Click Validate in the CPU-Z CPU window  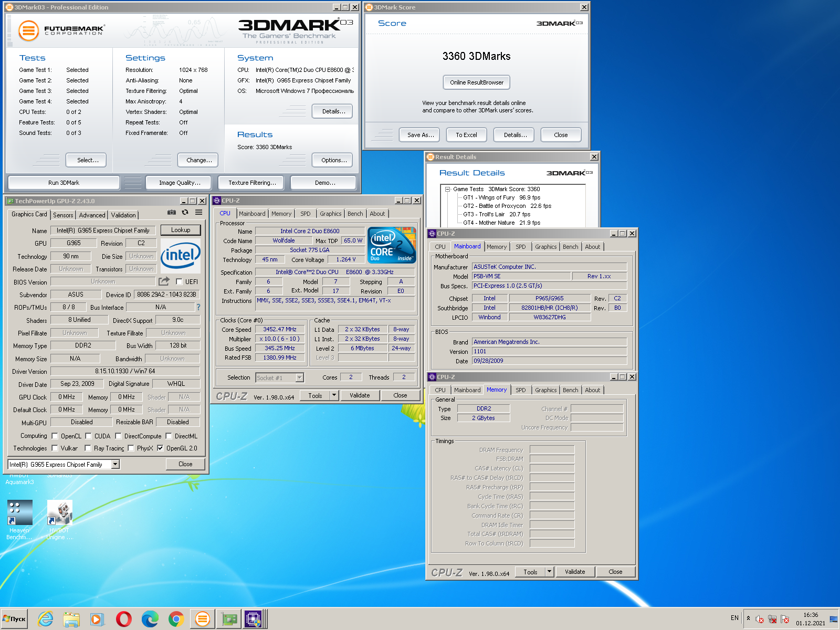coord(360,395)
